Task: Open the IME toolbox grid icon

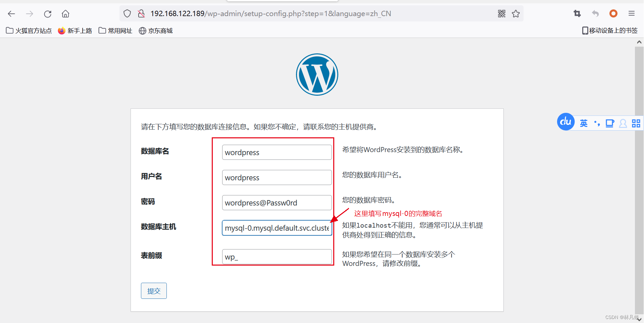Action: 636,124
